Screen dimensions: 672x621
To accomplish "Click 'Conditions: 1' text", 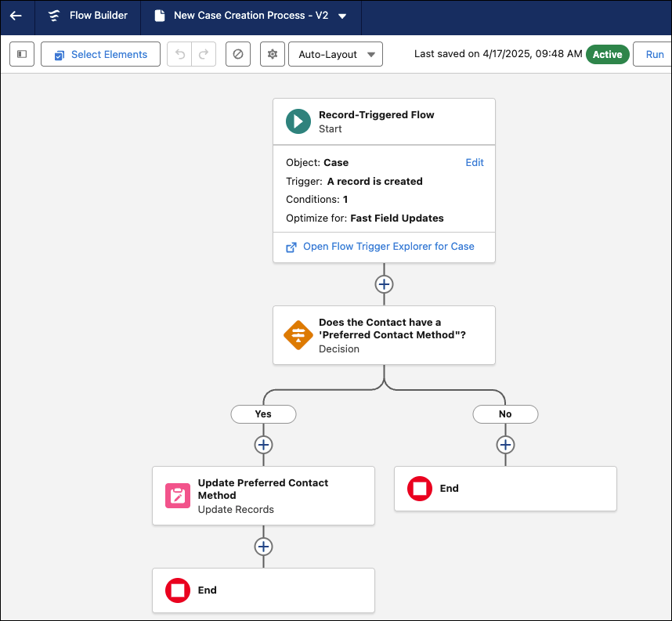I will 316,199.
